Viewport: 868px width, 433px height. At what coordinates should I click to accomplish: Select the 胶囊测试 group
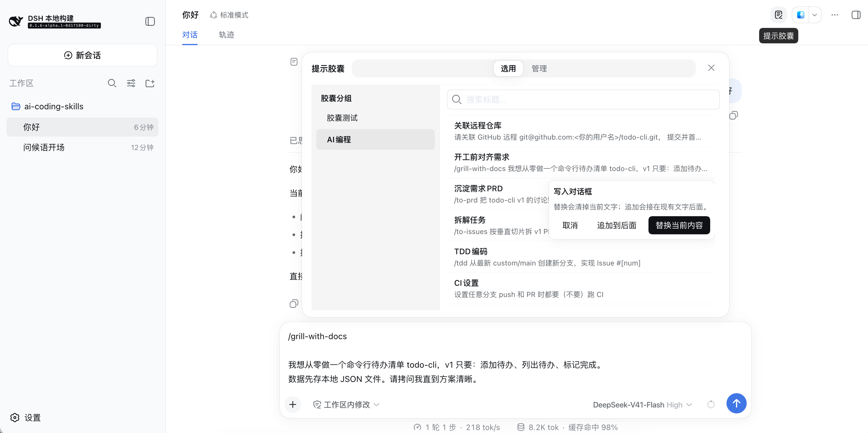375,118
